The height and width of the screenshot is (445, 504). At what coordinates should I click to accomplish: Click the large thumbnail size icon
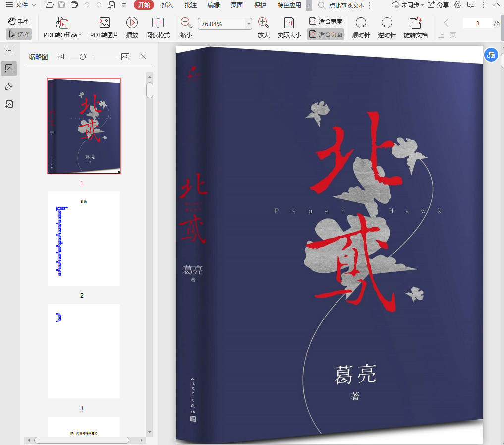click(125, 57)
